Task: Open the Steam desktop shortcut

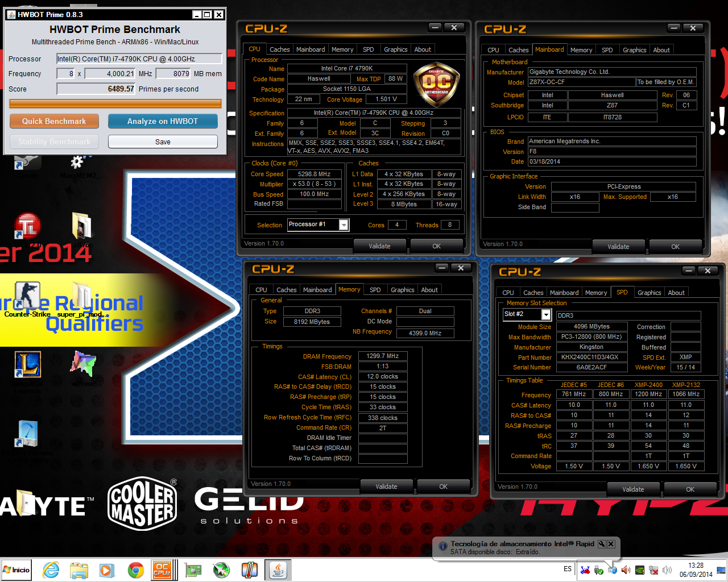Action: 27,164
